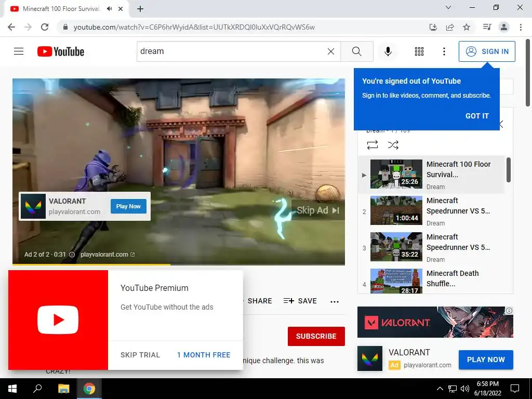The image size is (532, 399).
Task: Open the ad info icon beside 0:31
Action: point(72,255)
